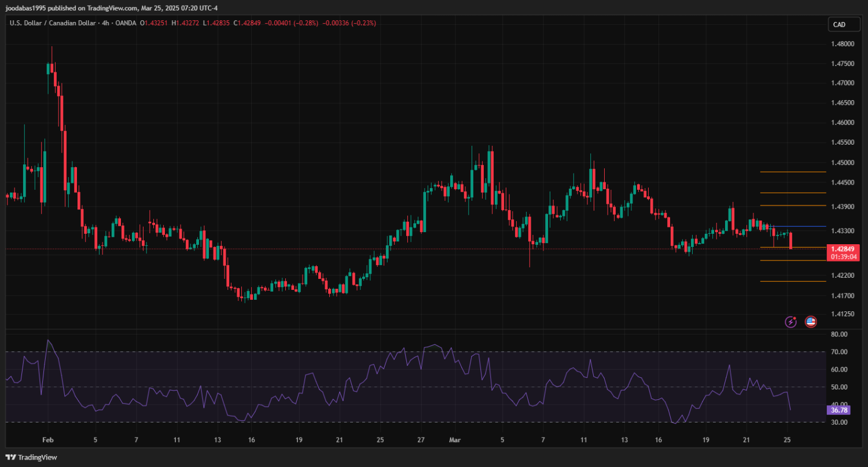Image resolution: width=868 pixels, height=467 pixels.
Task: Click the countdown timer 01:39:04
Action: 843,256
